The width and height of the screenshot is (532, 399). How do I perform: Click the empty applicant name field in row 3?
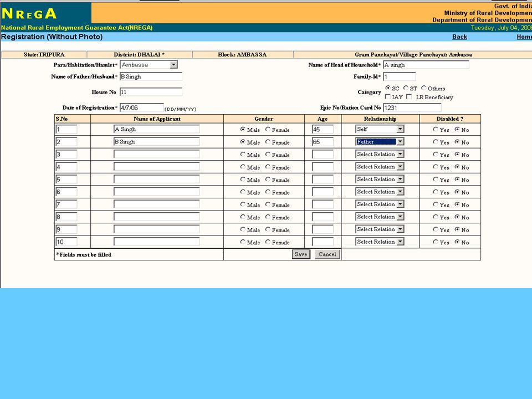coord(157,154)
